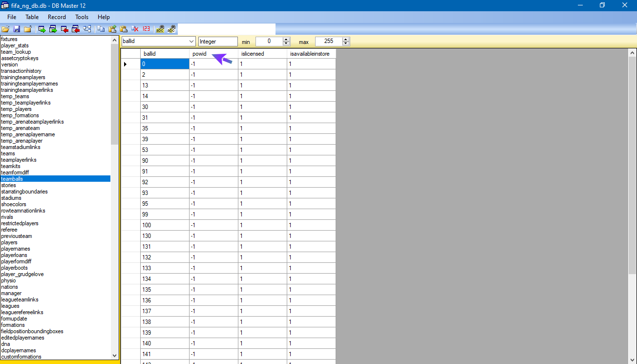Select the referee table in list
This screenshot has height=364, width=637.
click(55, 230)
